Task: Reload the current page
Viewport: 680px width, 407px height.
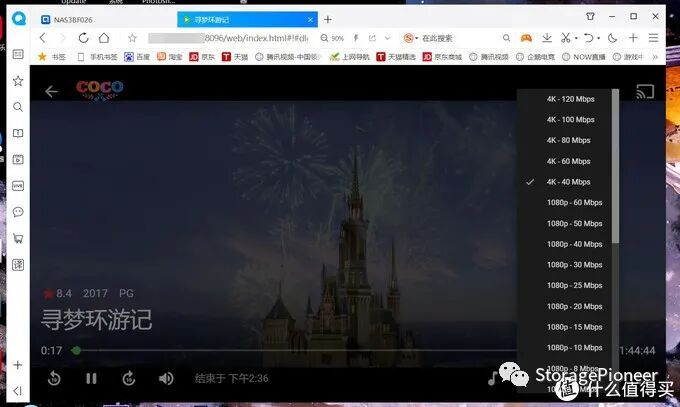Action: point(83,38)
